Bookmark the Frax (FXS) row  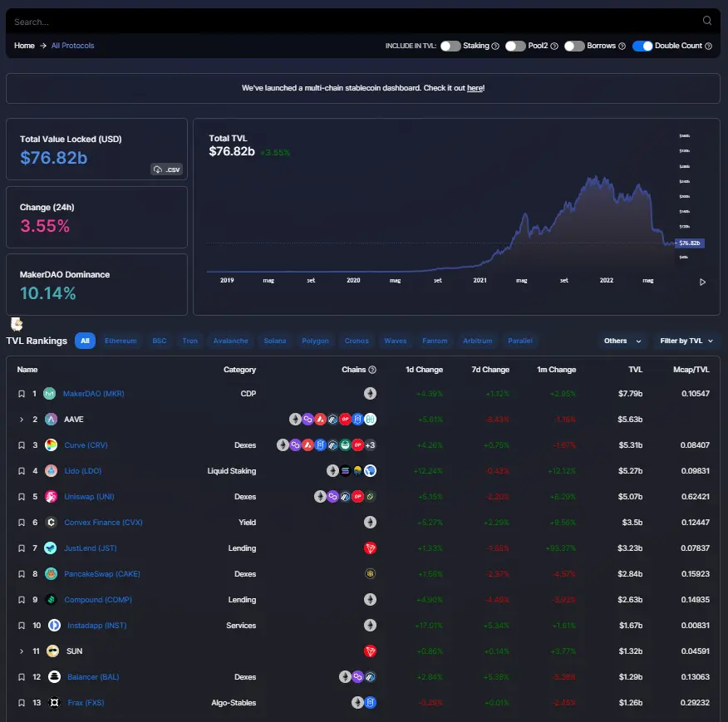pyautogui.click(x=22, y=703)
